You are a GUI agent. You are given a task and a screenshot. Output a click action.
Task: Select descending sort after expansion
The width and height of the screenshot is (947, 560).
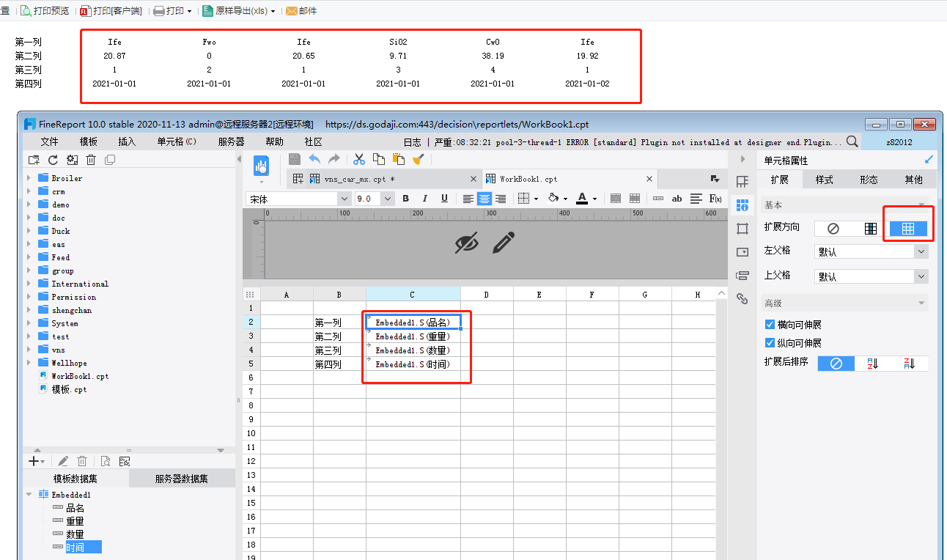[x=910, y=364]
